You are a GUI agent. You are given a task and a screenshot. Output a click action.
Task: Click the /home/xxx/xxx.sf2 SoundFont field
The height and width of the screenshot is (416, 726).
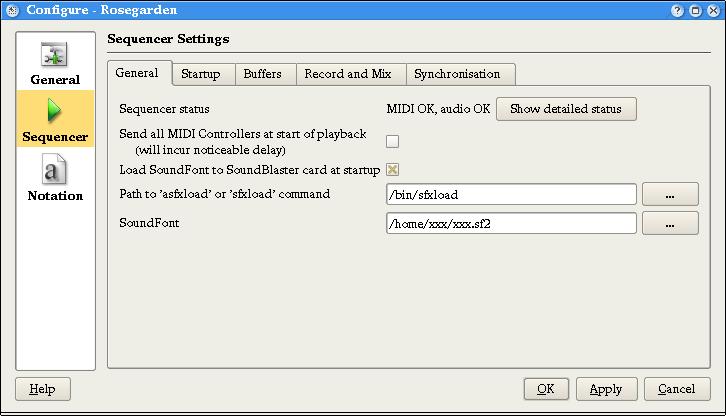[x=511, y=223]
